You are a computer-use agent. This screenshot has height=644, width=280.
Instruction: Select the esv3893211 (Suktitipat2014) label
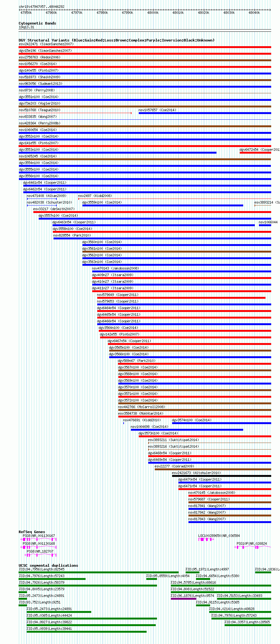(173, 440)
